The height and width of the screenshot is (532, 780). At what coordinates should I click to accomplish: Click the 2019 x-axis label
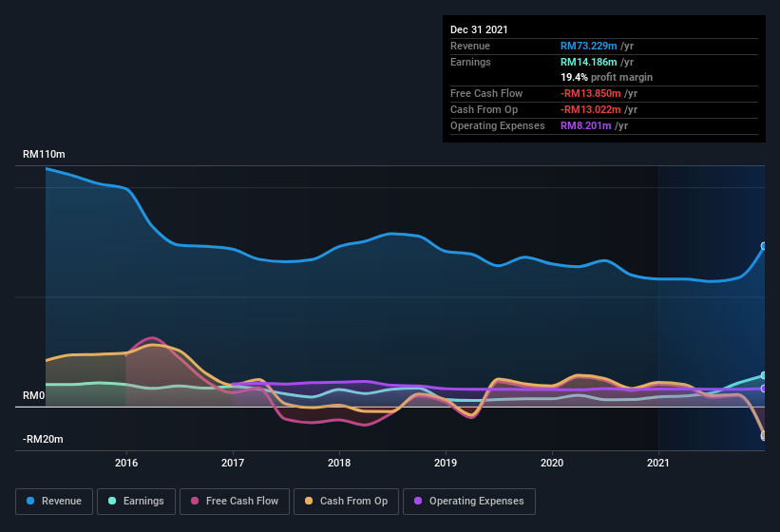[446, 463]
